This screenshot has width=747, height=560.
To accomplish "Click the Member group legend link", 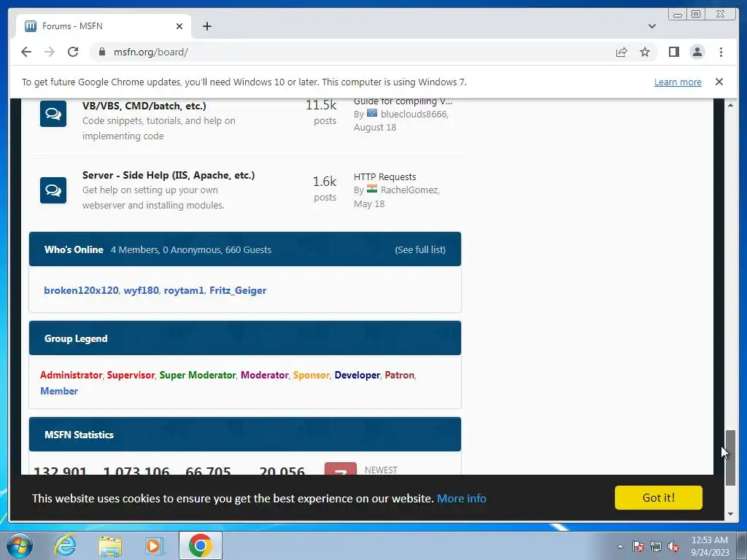I will click(59, 391).
